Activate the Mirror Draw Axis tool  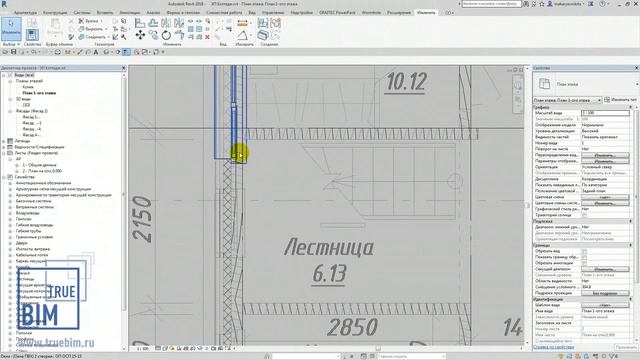pyautogui.click(x=179, y=23)
